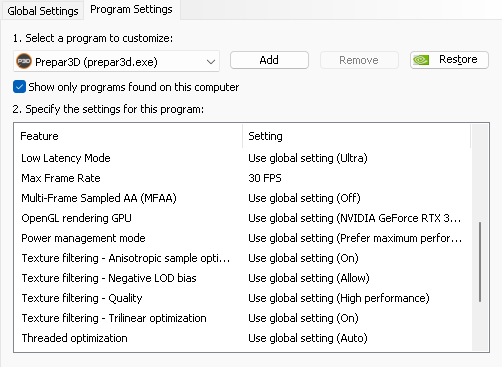The height and width of the screenshot is (367, 502).
Task: Open the setting value (Allow)
Action: (309, 278)
